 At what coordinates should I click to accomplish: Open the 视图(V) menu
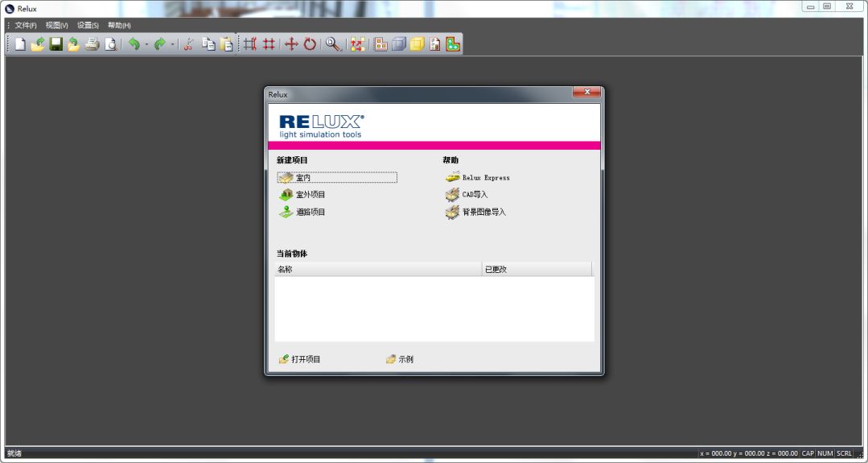click(56, 26)
